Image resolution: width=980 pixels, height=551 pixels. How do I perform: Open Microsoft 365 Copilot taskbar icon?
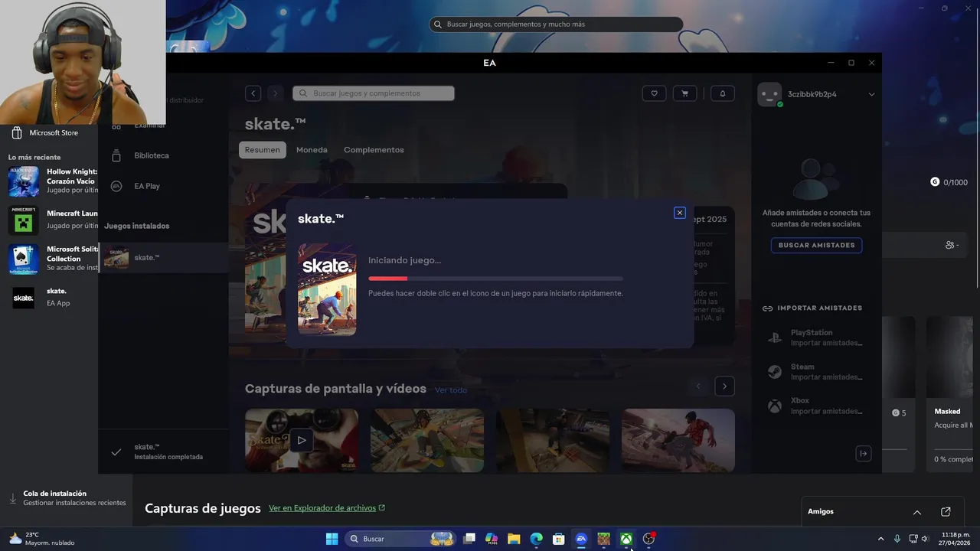coord(492,539)
